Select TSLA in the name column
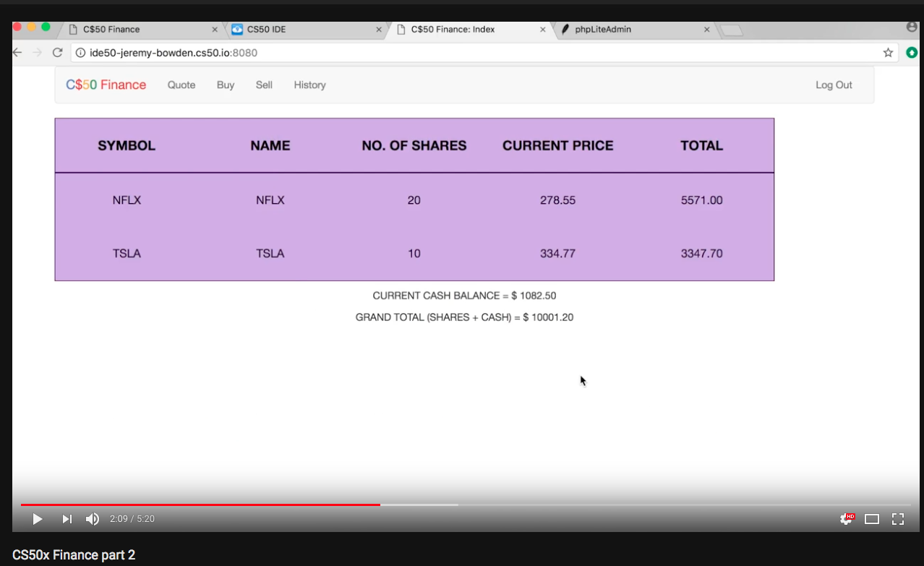 (x=270, y=254)
